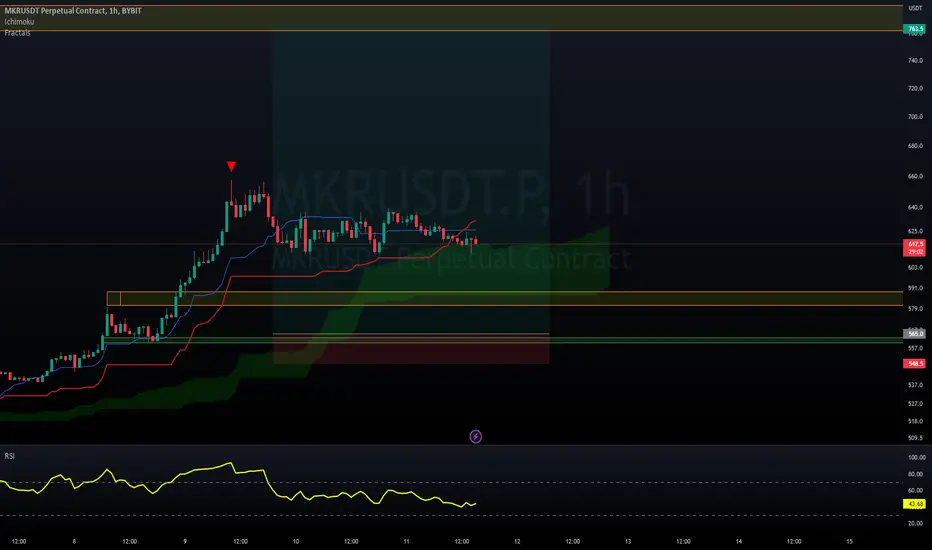Click the grey 565.0 entry price label
This screenshot has width=932, height=550.
coord(914,334)
